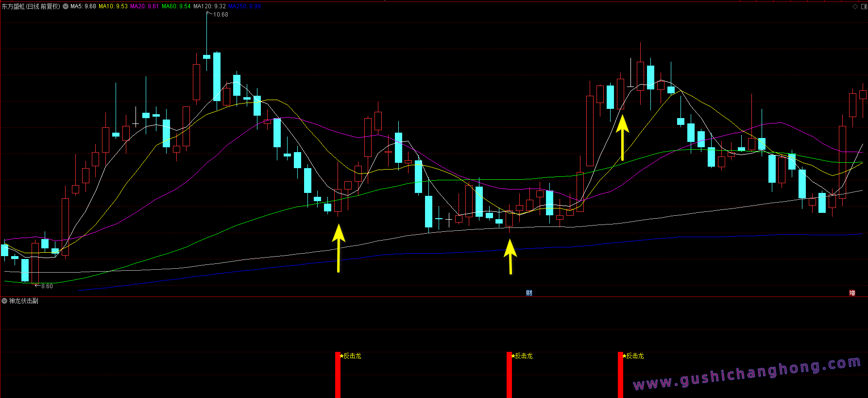This screenshot has width=868, height=398.
Task: Select the yellow MA10 label
Action: [113, 7]
